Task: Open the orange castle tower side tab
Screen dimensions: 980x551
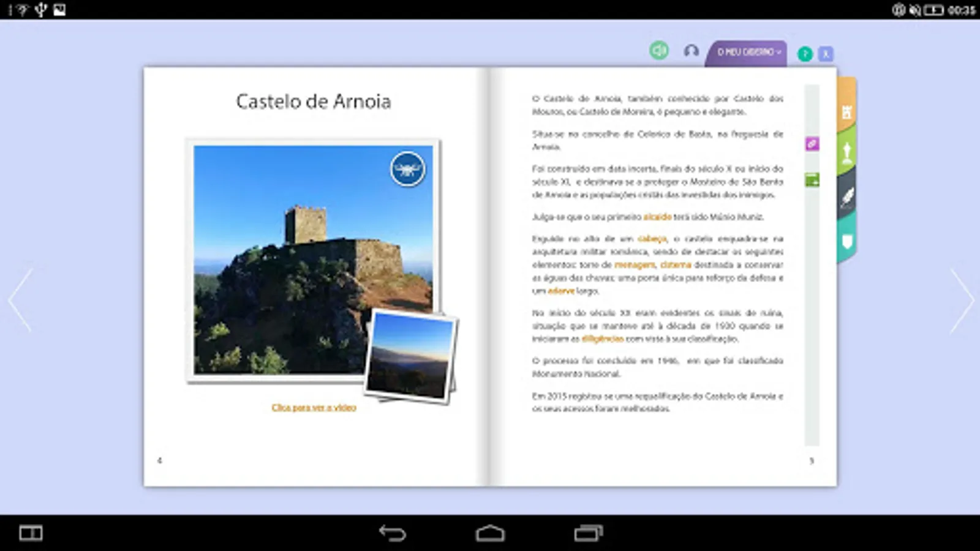Action: (x=846, y=107)
